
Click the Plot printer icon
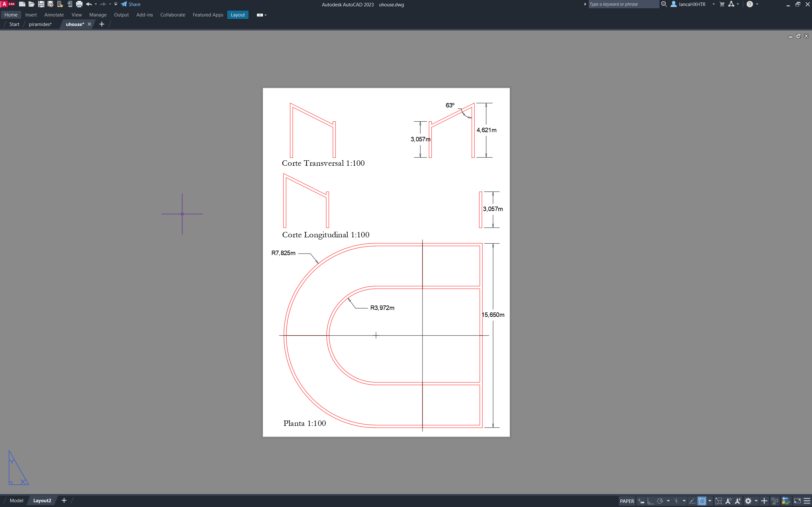(79, 4)
